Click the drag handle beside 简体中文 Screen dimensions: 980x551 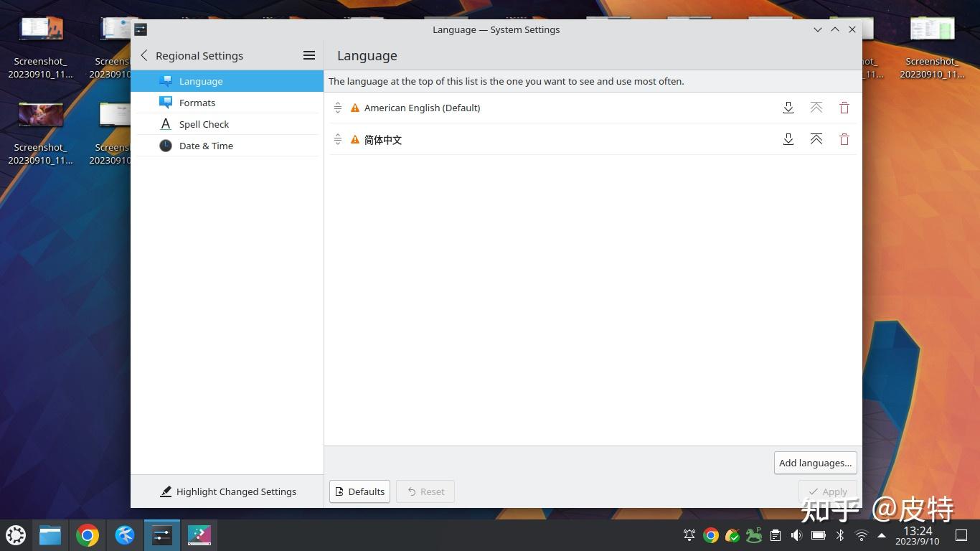[x=338, y=139]
